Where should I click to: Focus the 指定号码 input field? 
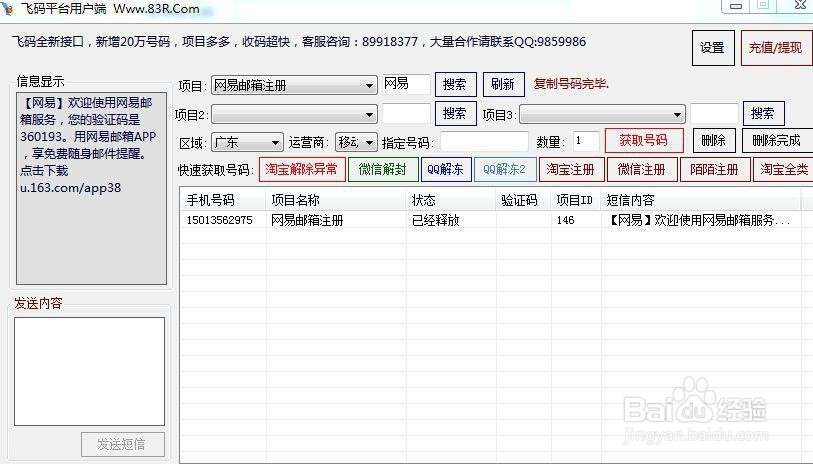[484, 142]
